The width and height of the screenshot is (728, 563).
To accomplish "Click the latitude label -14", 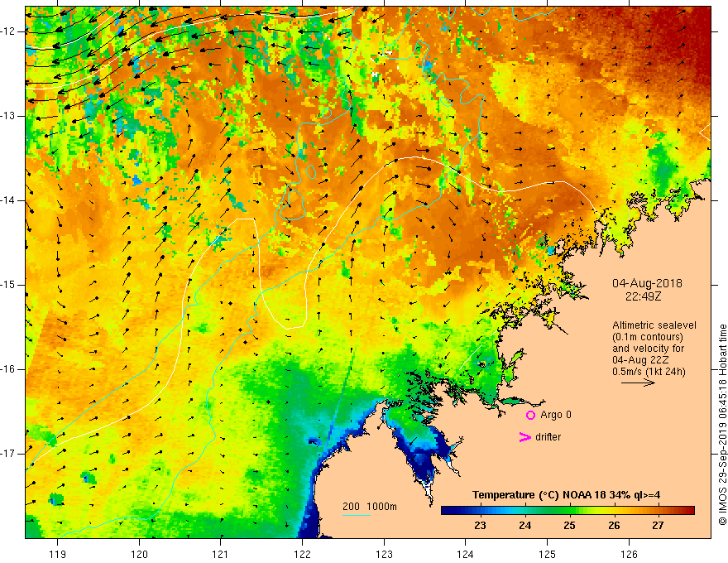I will [9, 200].
